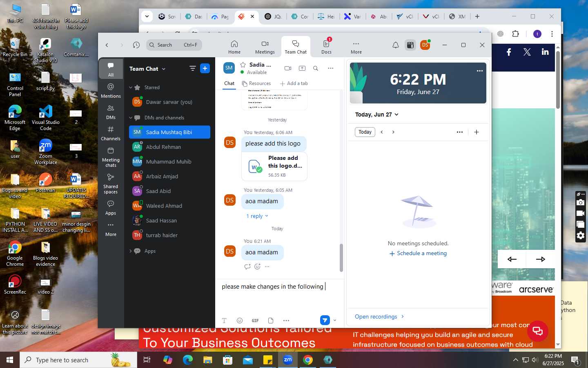
Task: Open the Meetings tab in Zoom
Action: pyautogui.click(x=265, y=47)
